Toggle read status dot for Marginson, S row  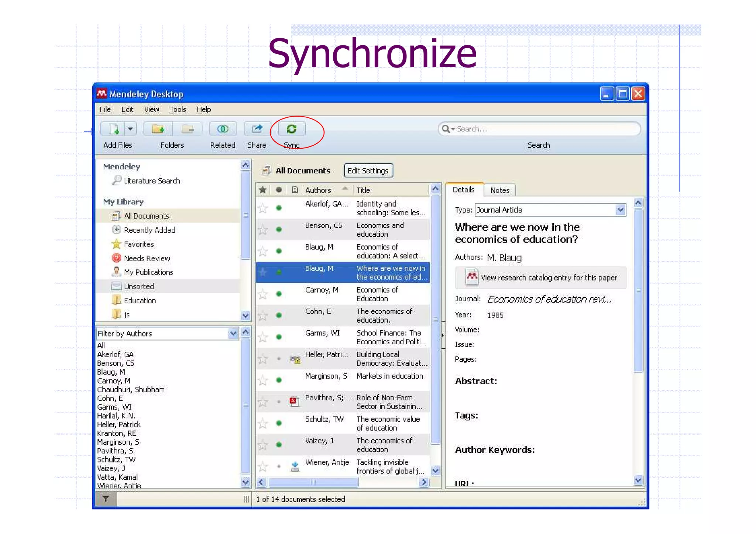point(279,380)
